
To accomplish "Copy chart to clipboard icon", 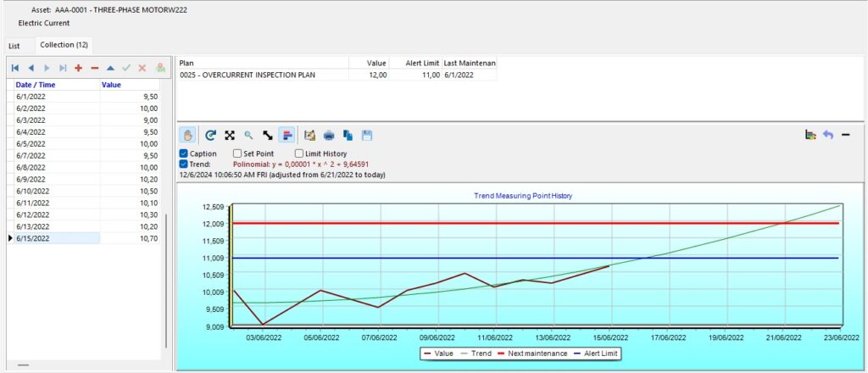I will point(348,135).
